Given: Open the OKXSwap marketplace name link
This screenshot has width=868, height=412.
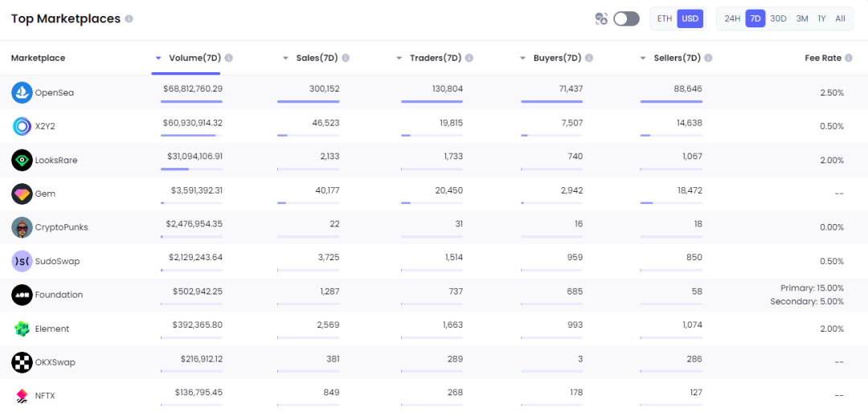Looking at the screenshot, I should tap(55, 363).
